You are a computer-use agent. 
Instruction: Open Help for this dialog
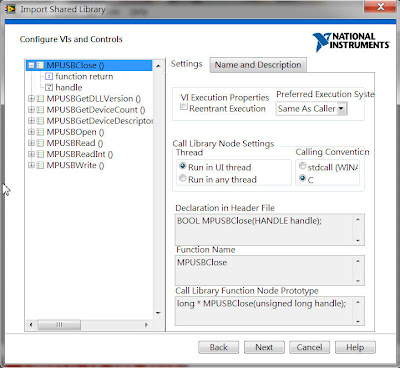tap(355, 347)
